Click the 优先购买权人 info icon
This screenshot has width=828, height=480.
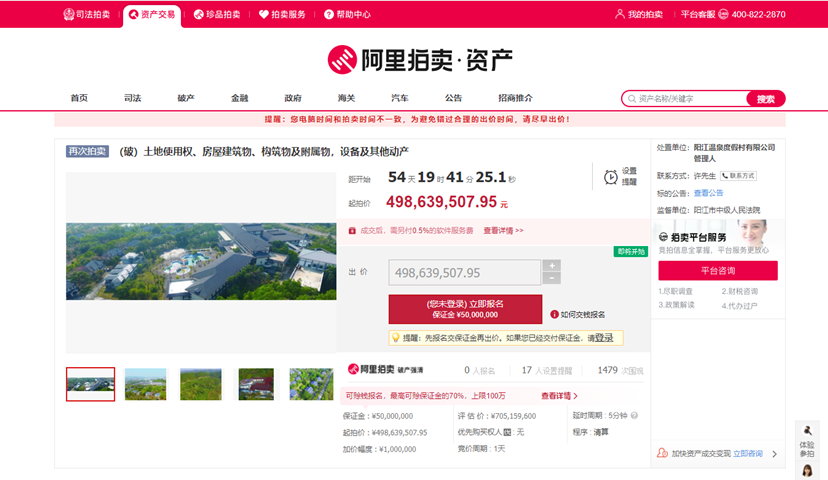[x=507, y=432]
